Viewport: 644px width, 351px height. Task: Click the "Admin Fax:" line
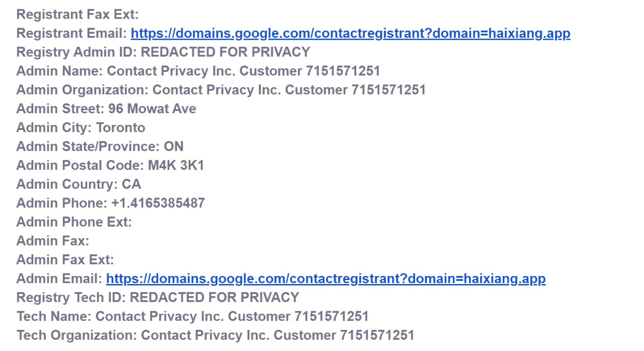pos(53,241)
